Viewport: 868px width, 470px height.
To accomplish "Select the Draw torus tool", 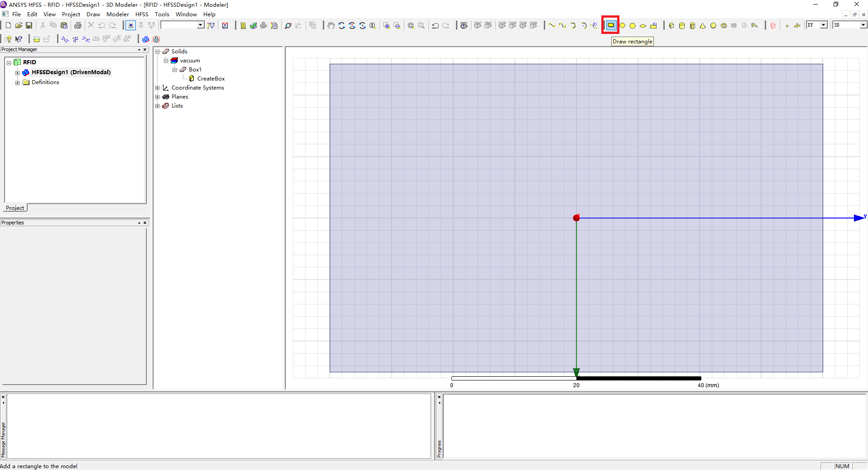I will click(724, 26).
